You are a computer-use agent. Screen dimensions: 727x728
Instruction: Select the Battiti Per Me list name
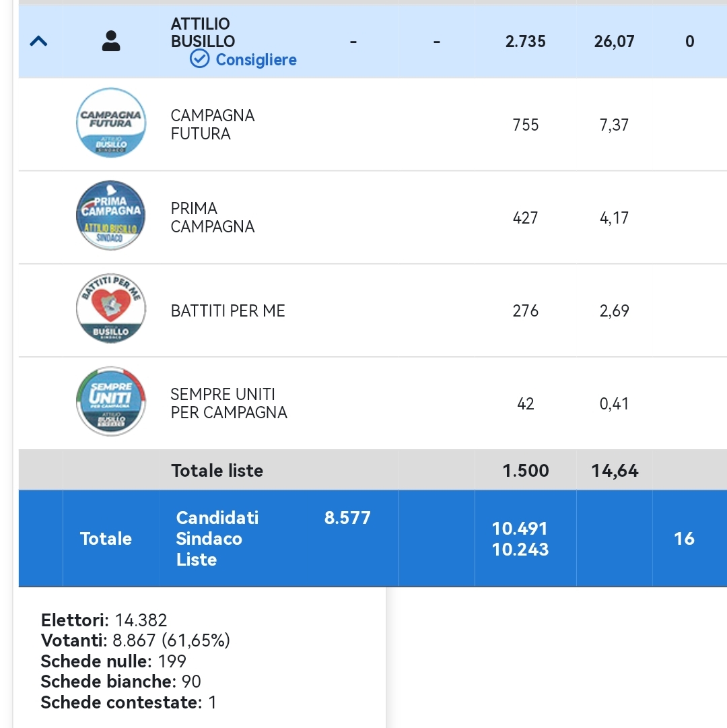228,310
